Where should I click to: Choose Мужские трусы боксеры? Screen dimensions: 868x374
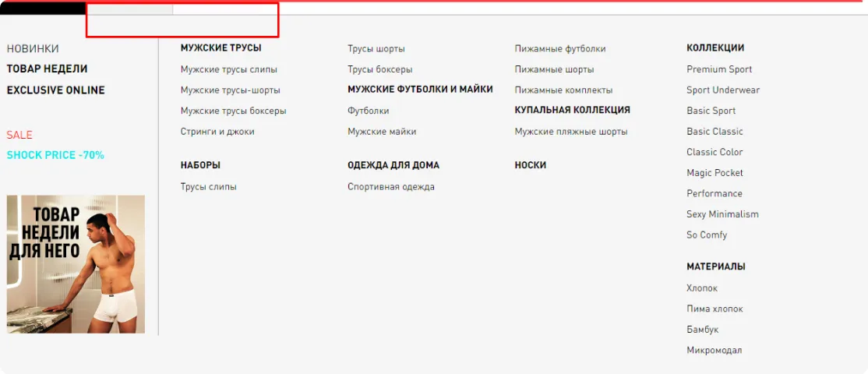[x=233, y=111]
